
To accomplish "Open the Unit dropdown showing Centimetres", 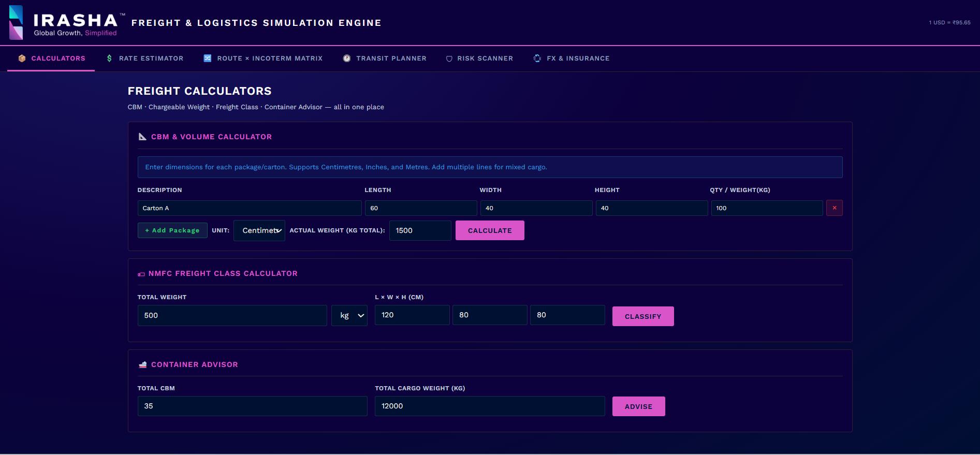I will 259,231.
